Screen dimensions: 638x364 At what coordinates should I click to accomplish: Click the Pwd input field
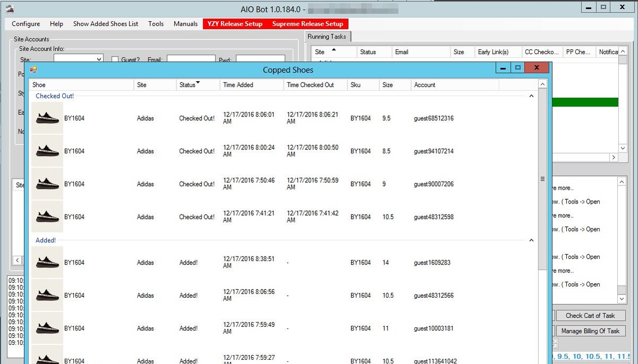pos(261,60)
